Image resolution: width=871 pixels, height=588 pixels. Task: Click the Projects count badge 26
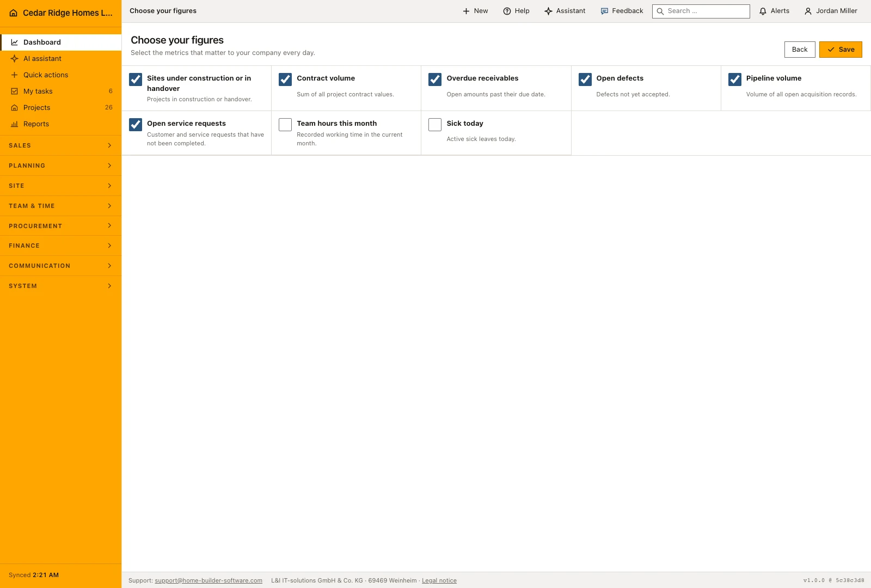point(109,108)
